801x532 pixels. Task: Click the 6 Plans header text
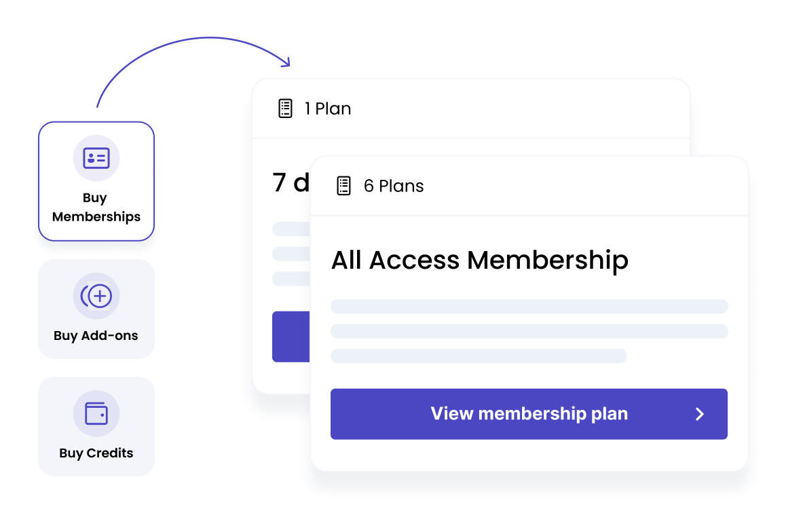point(394,186)
